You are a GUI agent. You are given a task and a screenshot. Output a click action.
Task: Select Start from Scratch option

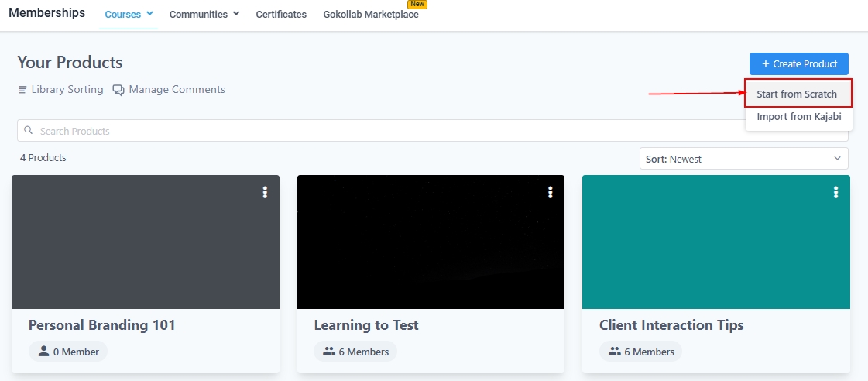point(797,94)
